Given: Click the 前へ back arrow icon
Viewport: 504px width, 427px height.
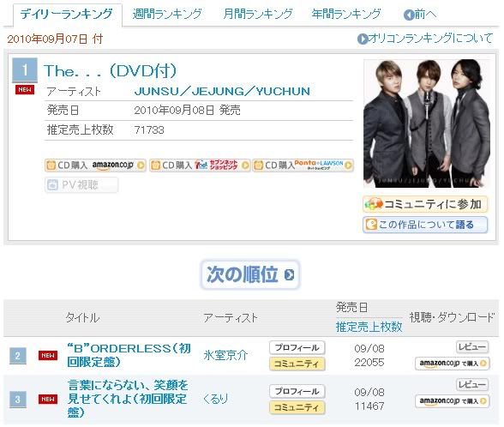Looking at the screenshot, I should coord(409,15).
